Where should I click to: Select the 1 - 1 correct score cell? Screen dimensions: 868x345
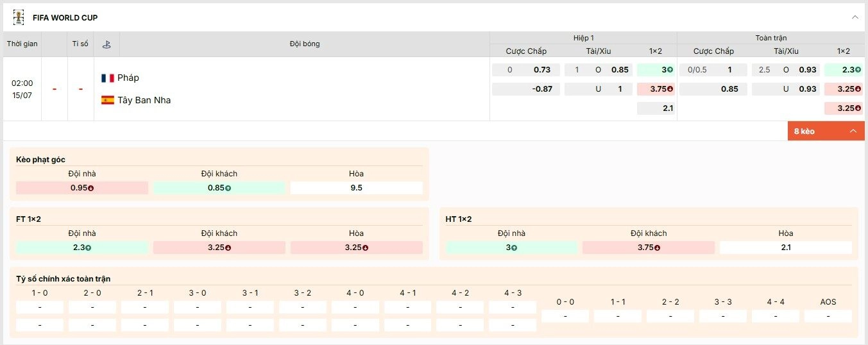tap(618, 316)
